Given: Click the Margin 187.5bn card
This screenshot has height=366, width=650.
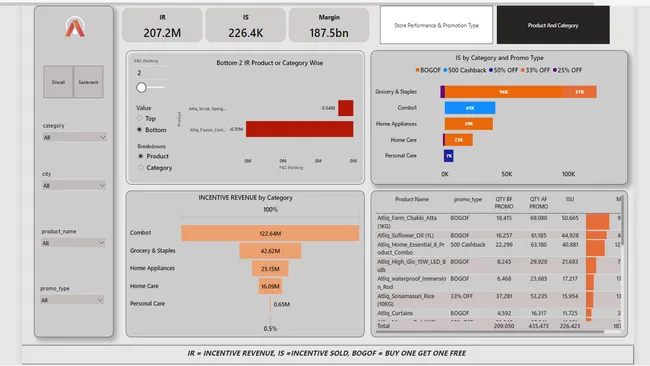Looking at the screenshot, I should tap(329, 25).
